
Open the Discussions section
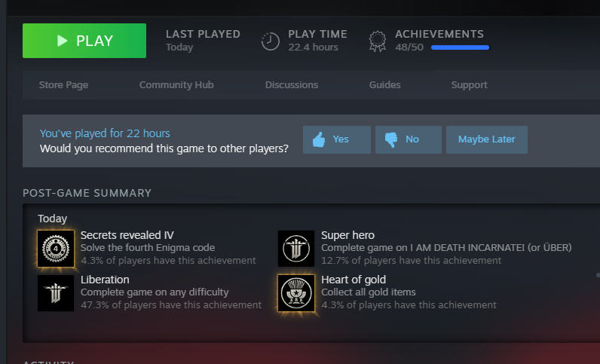pos(292,85)
